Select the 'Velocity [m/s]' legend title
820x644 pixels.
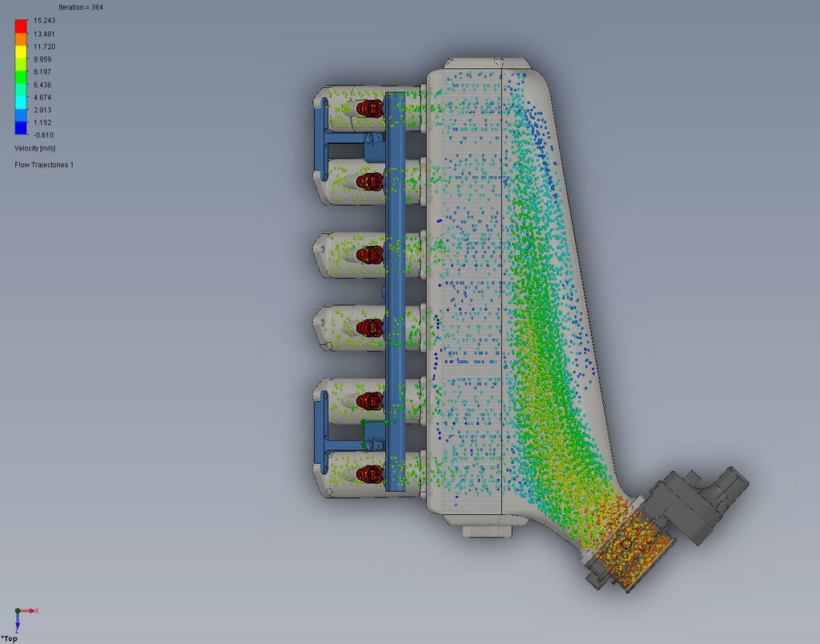(x=35, y=148)
